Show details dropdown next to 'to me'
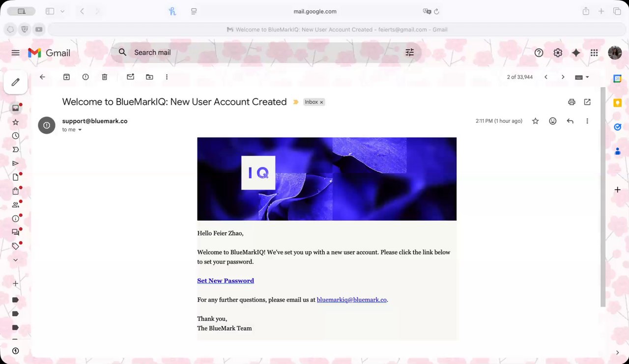The image size is (629, 364). tap(80, 130)
